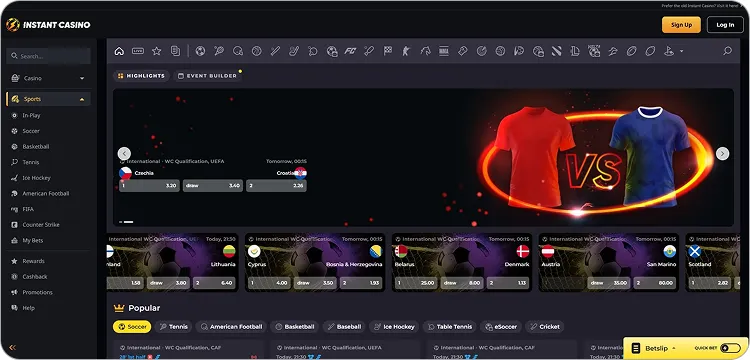Expand the Casino sidebar menu
750x360 pixels.
(x=48, y=78)
